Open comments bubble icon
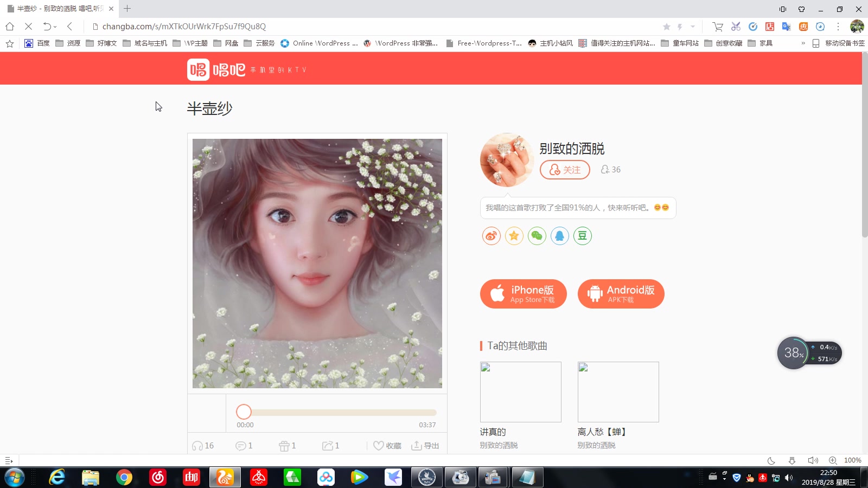This screenshot has width=868, height=488. click(x=241, y=446)
